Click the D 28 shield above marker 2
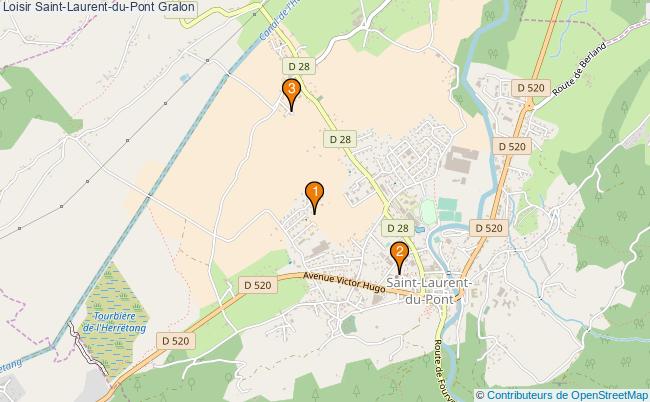 [x=398, y=228]
